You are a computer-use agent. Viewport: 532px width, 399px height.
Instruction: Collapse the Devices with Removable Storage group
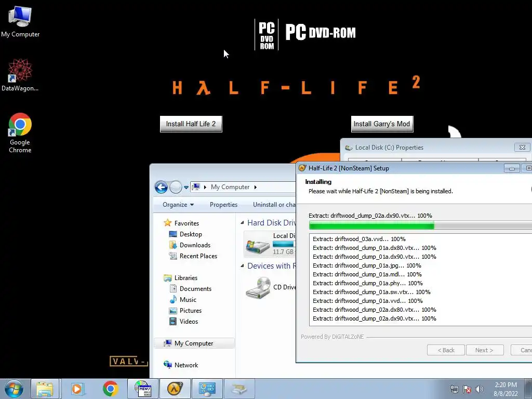[242, 265]
